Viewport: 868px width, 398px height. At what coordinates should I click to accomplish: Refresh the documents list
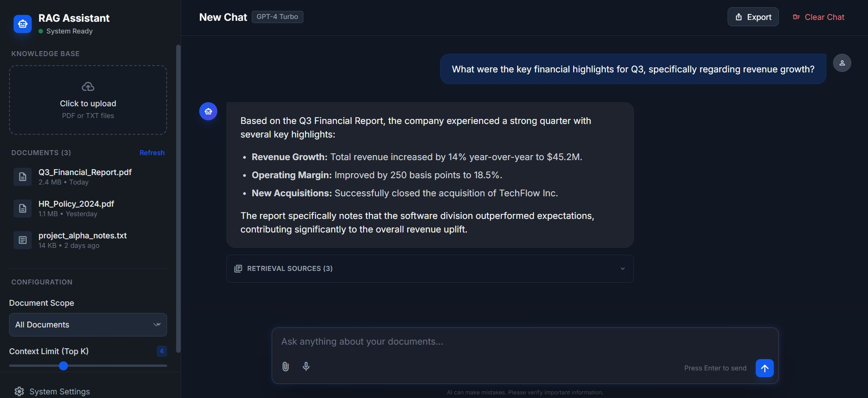click(152, 153)
